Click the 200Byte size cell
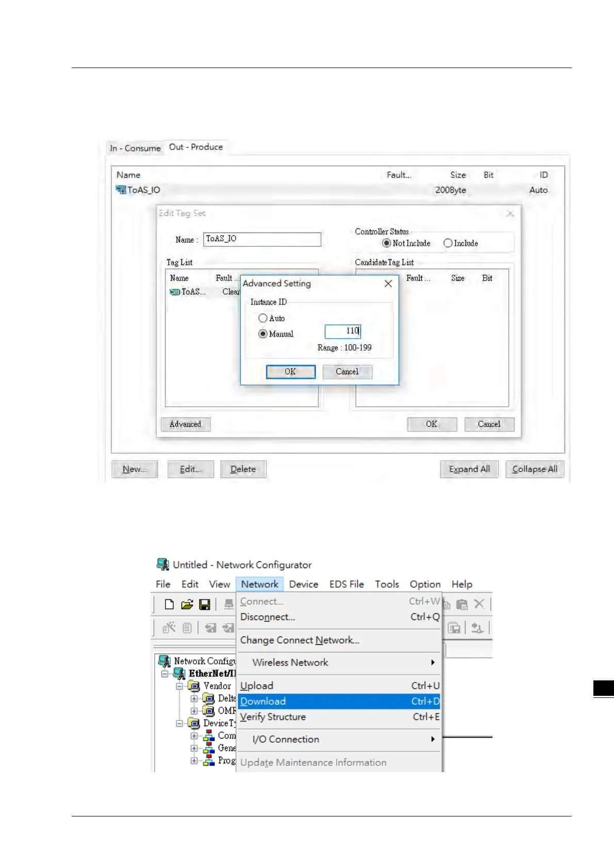 click(x=450, y=190)
